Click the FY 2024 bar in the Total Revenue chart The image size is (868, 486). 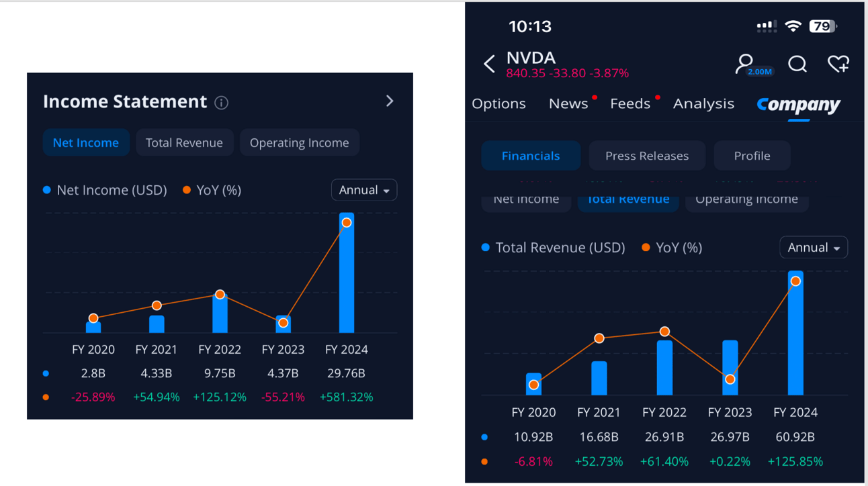[795, 333]
